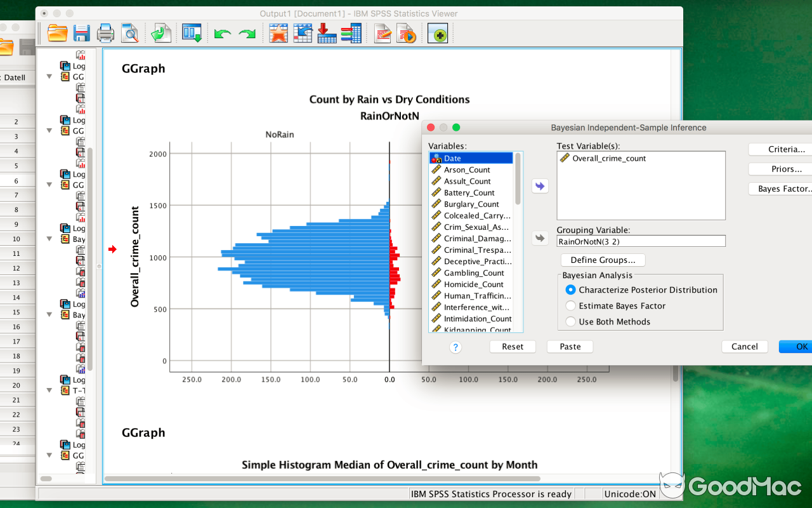This screenshot has height=508, width=812.
Task: Save the current output document
Action: [81, 32]
